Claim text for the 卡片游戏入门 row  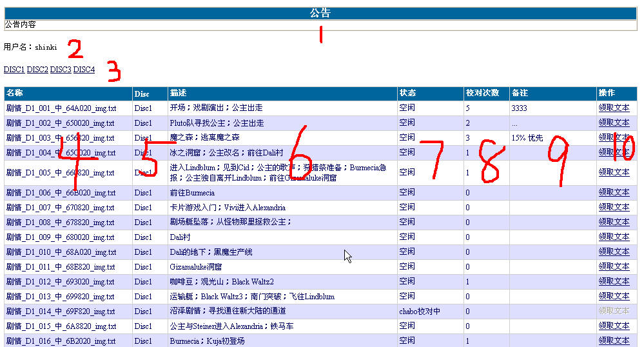[614, 208]
